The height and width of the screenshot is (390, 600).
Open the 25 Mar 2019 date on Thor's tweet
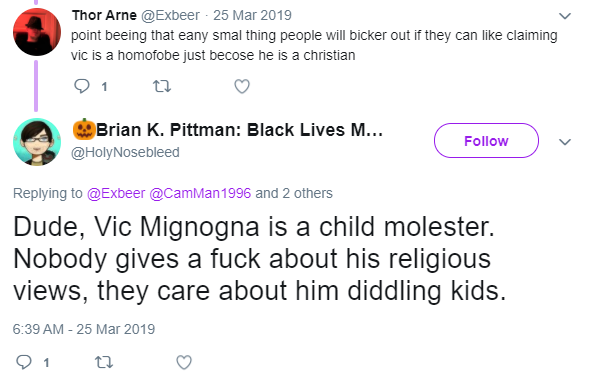[252, 15]
